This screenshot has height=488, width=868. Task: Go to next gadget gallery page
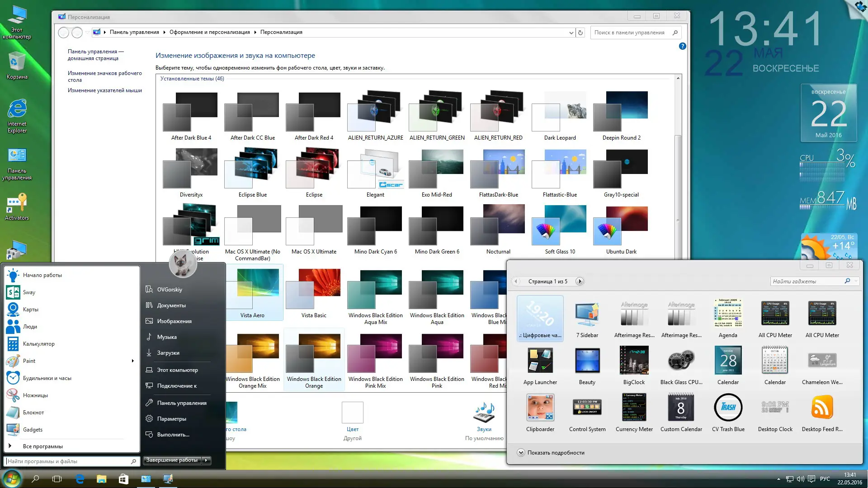pos(580,282)
